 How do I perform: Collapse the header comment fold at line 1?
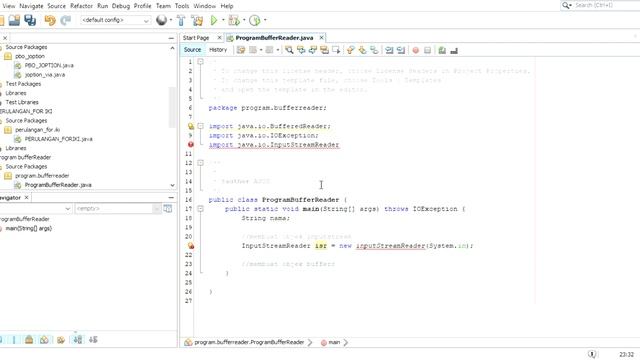click(x=200, y=62)
